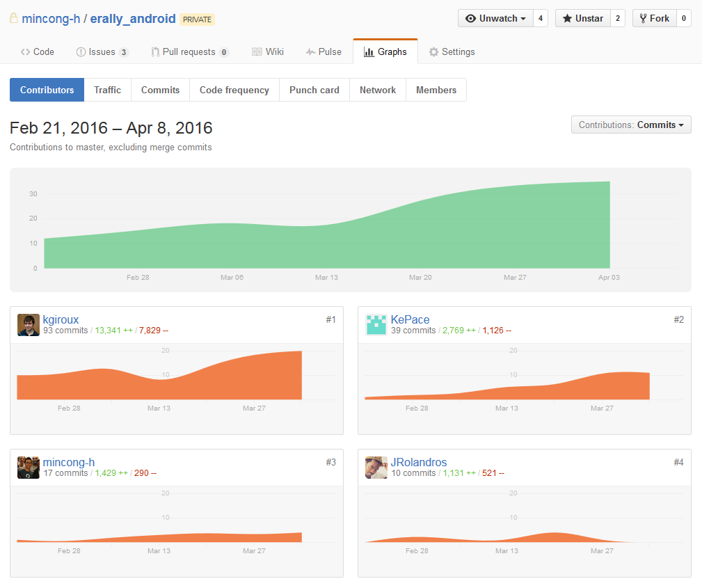Open KePace identicon avatar
The height and width of the screenshot is (588, 702).
click(x=376, y=325)
